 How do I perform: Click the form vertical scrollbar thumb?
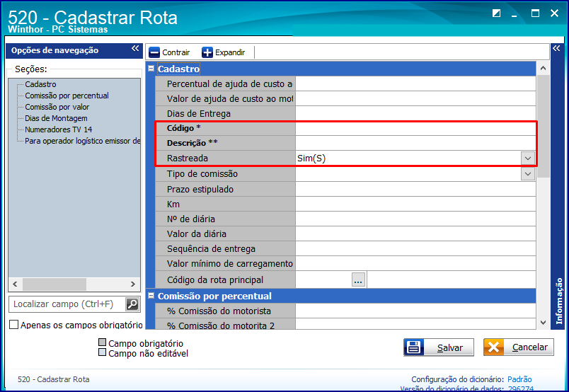click(x=544, y=127)
